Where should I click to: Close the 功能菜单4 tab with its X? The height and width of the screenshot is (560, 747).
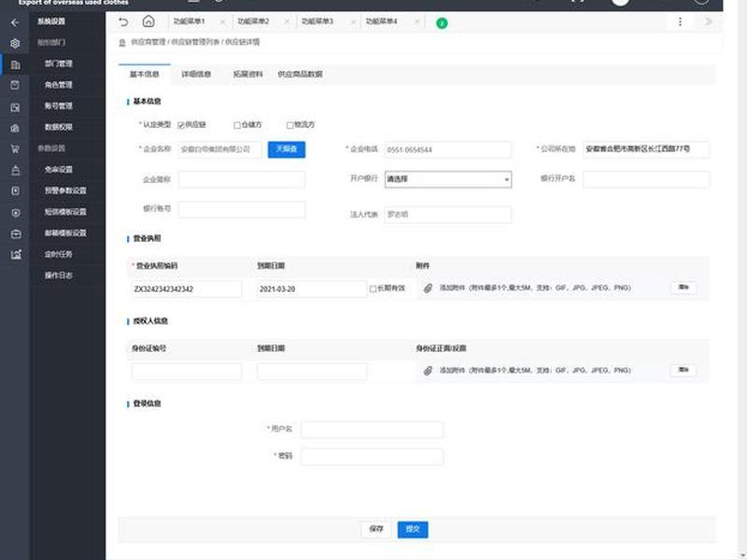pyautogui.click(x=416, y=21)
